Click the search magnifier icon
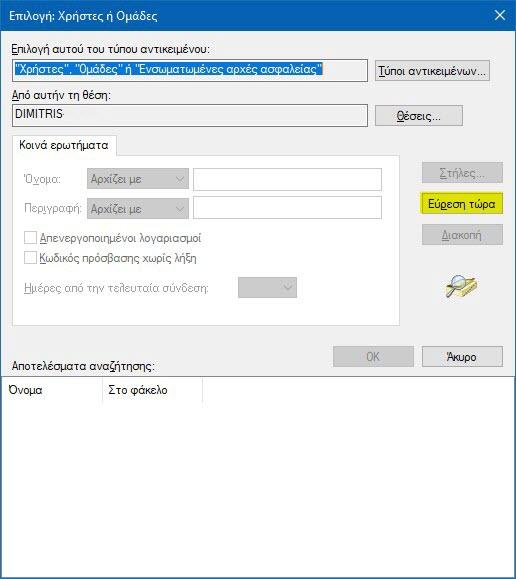The image size is (516, 579). pos(461,286)
